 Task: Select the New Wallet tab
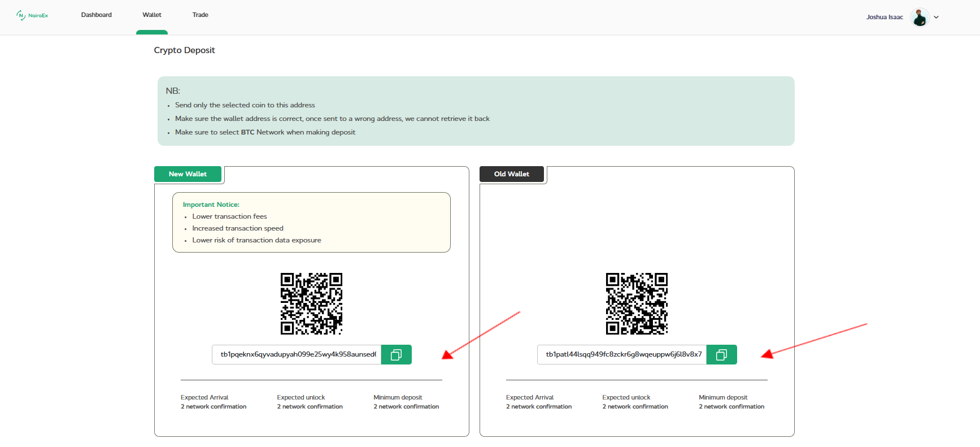[x=188, y=174]
